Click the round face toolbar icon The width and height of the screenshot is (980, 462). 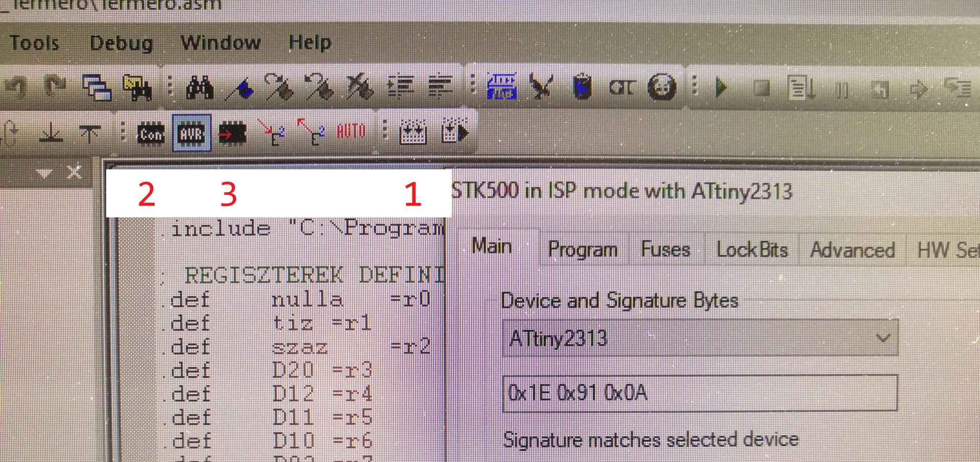tap(662, 87)
